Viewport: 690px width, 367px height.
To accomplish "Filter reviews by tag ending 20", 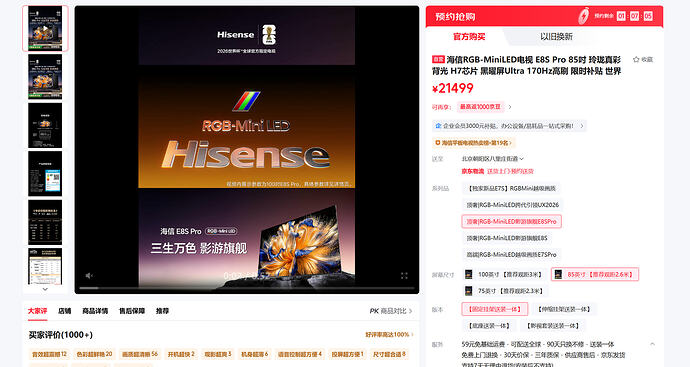I will tap(94, 354).
